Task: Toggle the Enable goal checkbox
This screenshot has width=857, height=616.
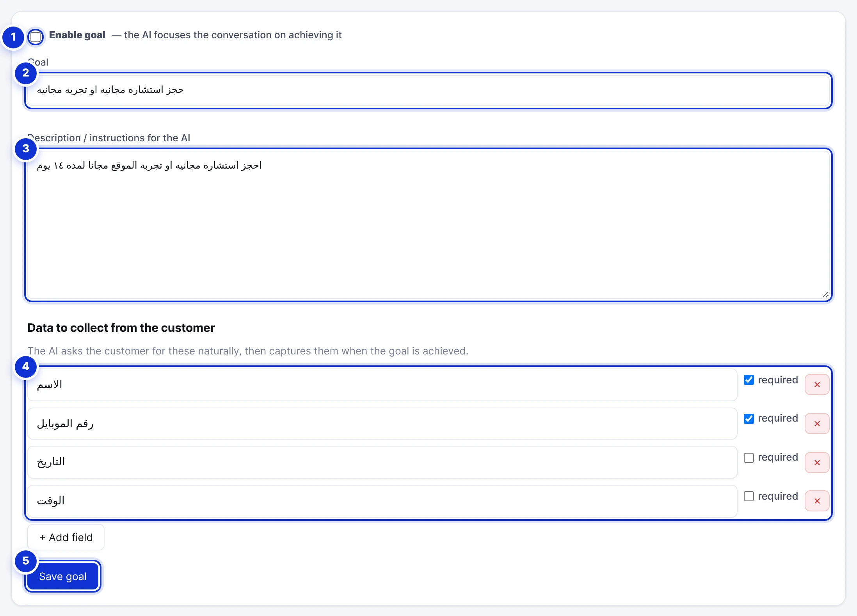Action: click(36, 37)
